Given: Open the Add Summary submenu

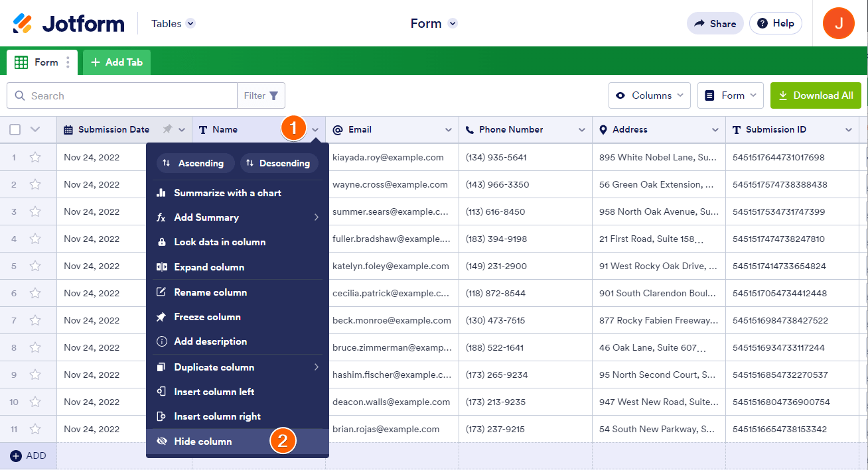Looking at the screenshot, I should click(x=238, y=217).
